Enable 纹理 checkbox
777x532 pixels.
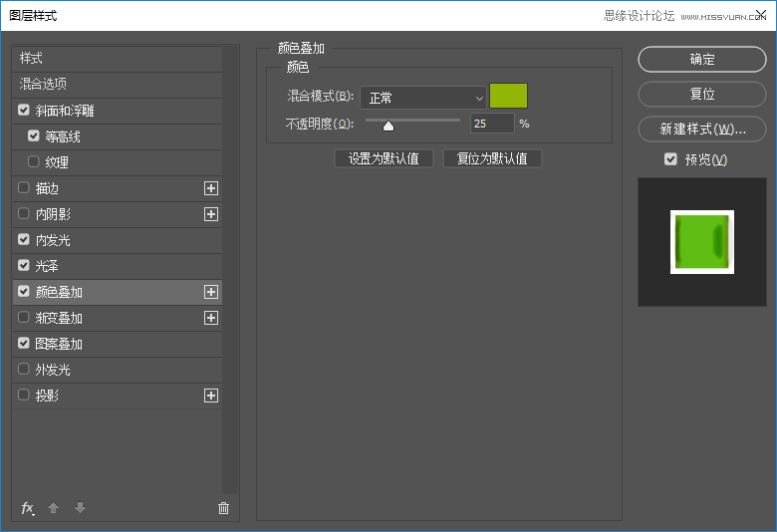tap(34, 161)
